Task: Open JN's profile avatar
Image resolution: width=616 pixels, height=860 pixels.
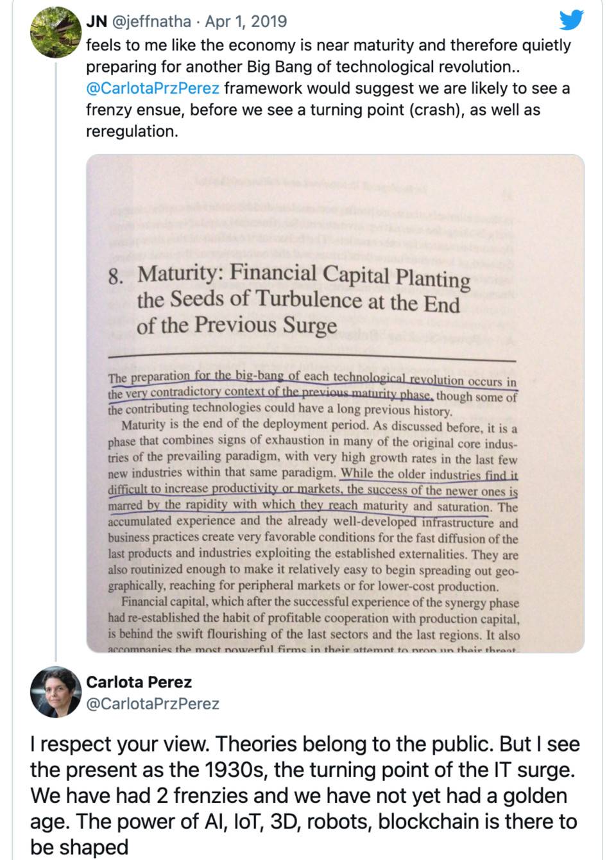Action: [x=56, y=32]
